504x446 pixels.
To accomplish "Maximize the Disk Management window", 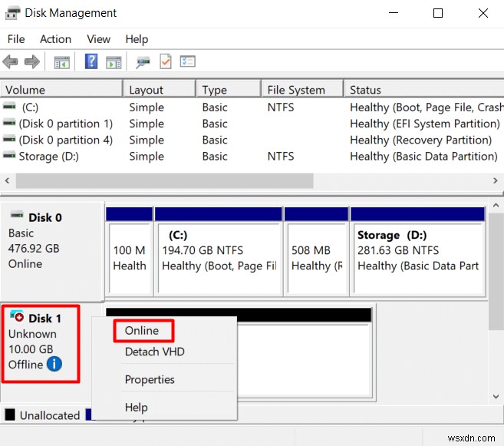I will tap(438, 13).
